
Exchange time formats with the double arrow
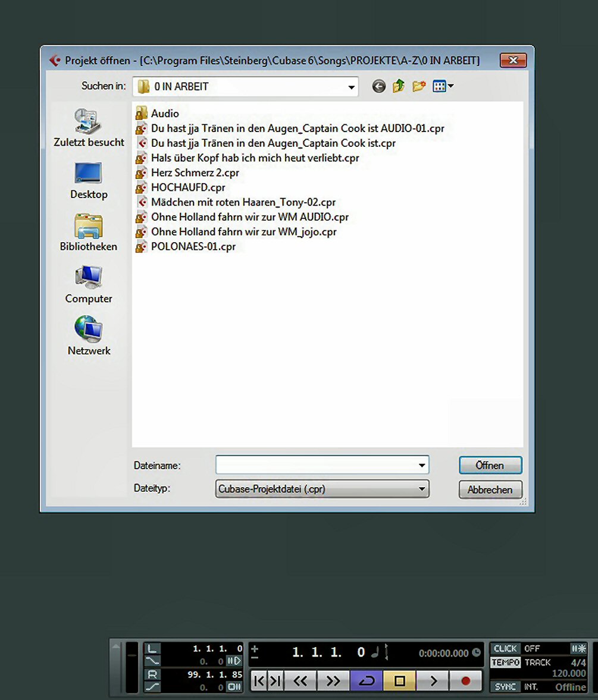[x=386, y=652]
